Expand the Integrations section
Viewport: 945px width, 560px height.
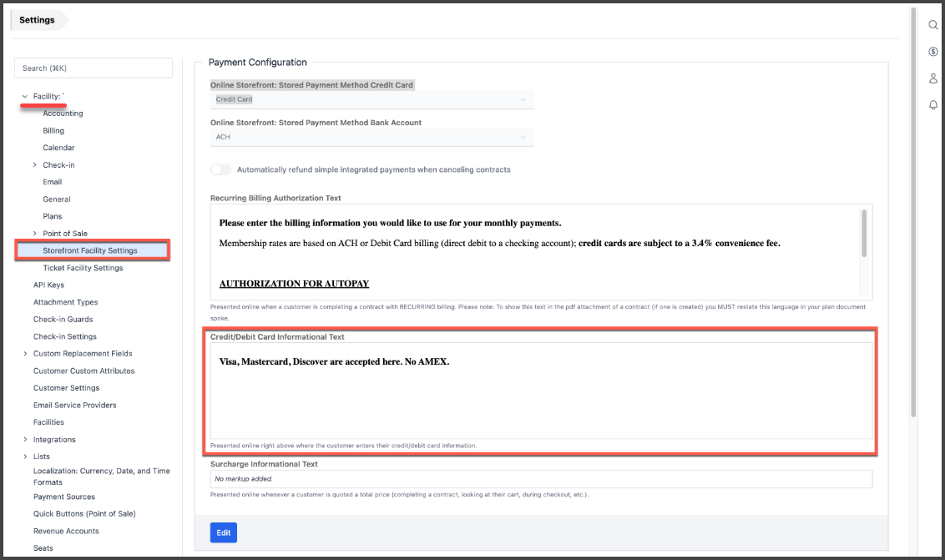tap(25, 440)
